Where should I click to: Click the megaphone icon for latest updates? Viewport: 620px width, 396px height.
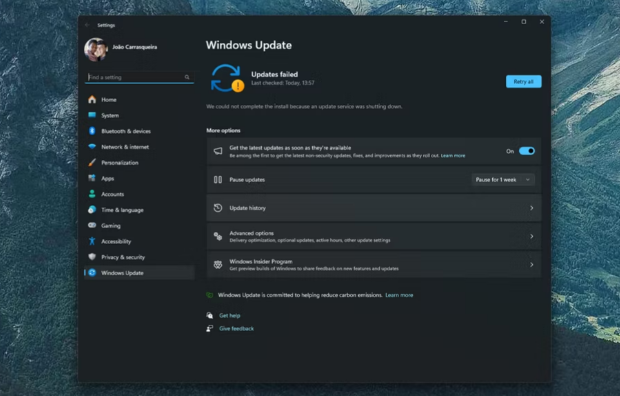point(218,151)
